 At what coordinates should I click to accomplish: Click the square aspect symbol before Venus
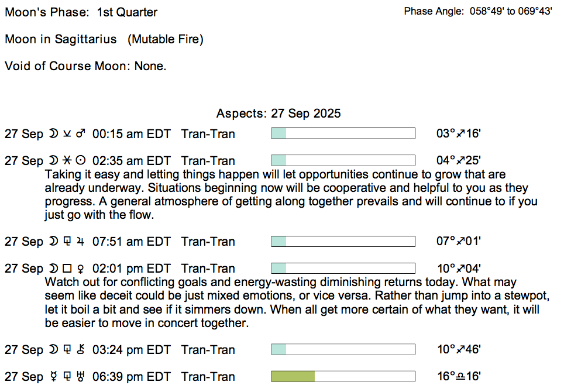pos(67,269)
